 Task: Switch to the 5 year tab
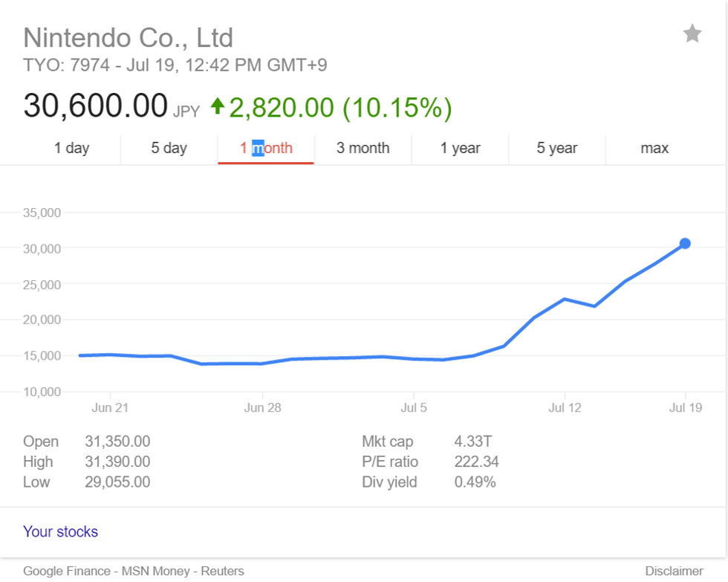[x=557, y=148]
